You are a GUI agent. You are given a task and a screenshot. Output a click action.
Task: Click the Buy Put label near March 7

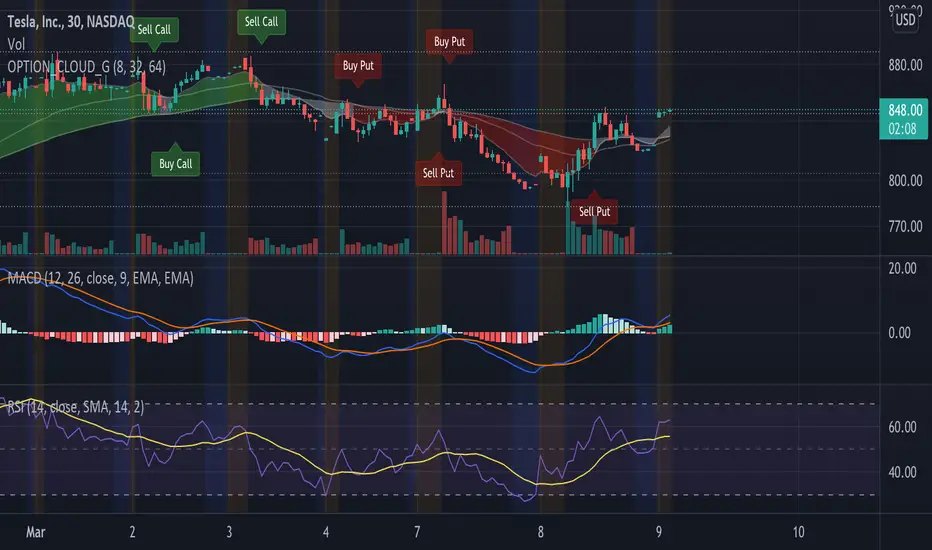click(x=449, y=42)
